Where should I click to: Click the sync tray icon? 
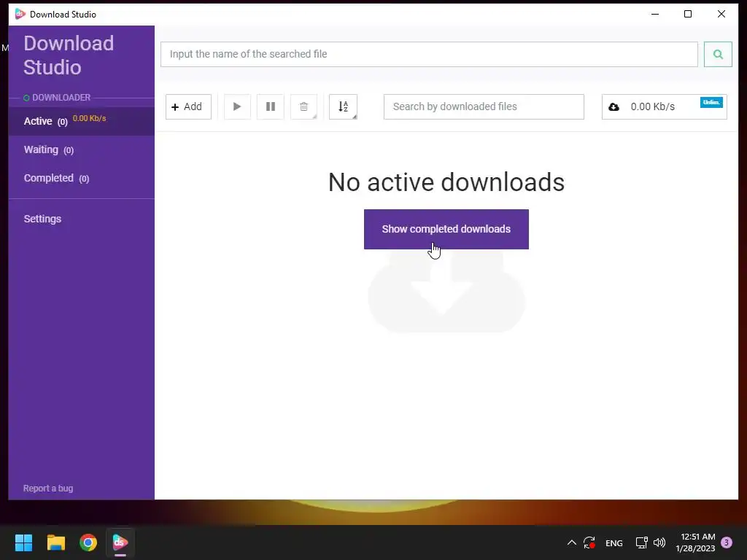(x=589, y=542)
